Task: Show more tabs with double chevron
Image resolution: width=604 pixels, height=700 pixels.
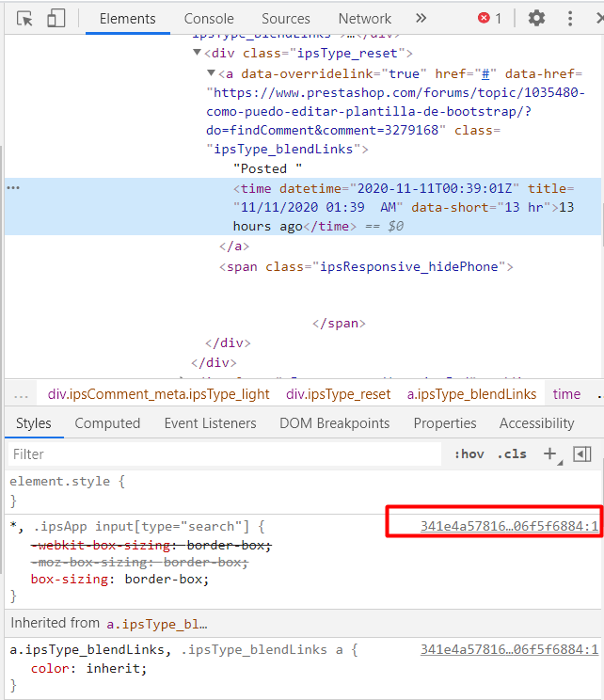Action: [x=421, y=18]
